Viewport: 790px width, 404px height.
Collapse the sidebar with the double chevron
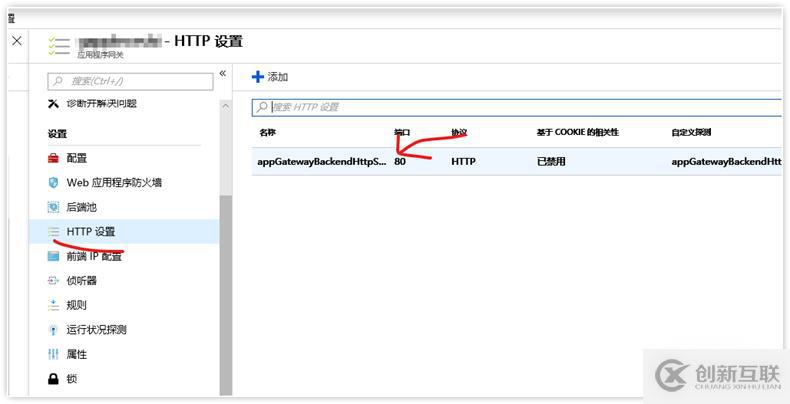[x=223, y=74]
